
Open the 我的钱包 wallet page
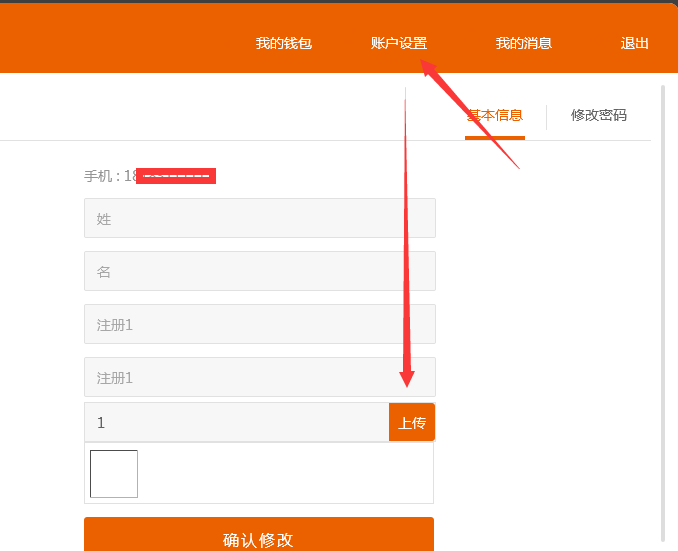click(x=283, y=43)
